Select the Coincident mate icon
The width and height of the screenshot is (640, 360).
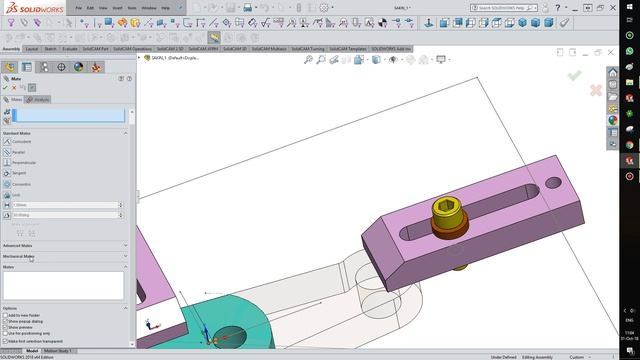pyautogui.click(x=7, y=142)
